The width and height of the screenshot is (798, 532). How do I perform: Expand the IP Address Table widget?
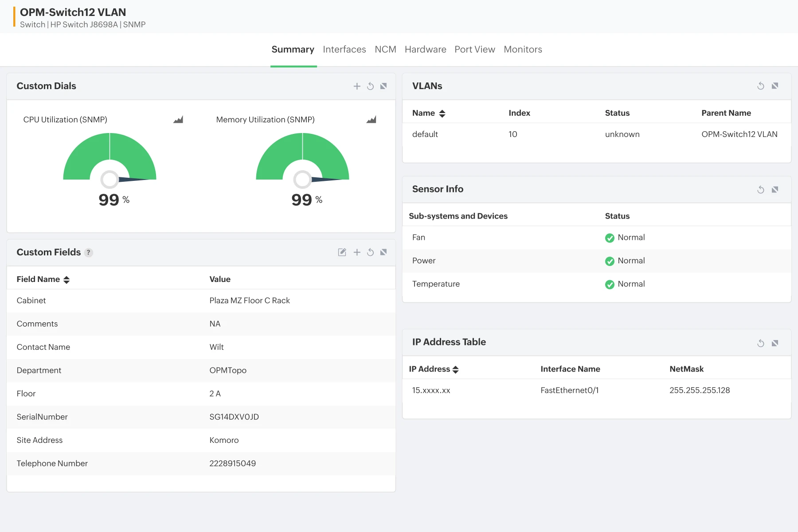pyautogui.click(x=775, y=343)
